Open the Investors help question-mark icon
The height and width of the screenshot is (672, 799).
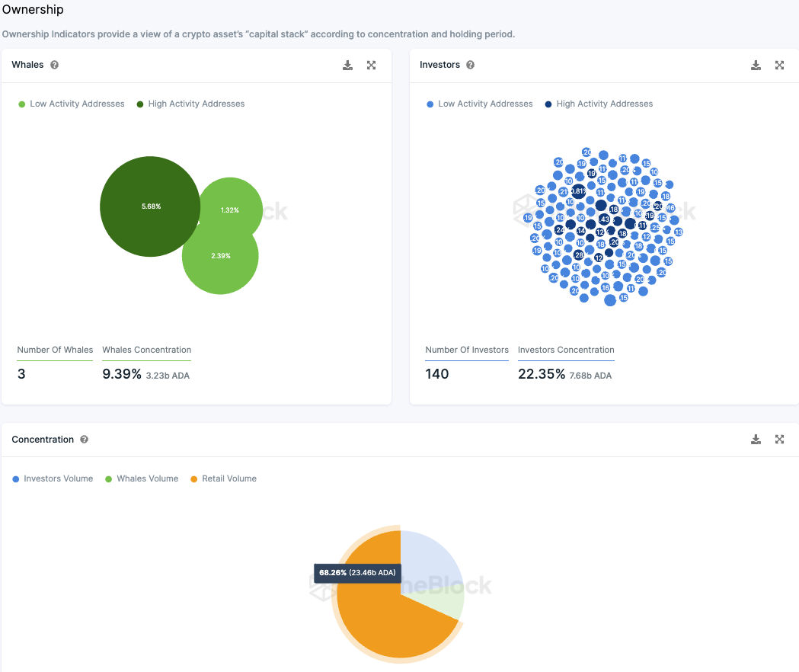click(470, 65)
